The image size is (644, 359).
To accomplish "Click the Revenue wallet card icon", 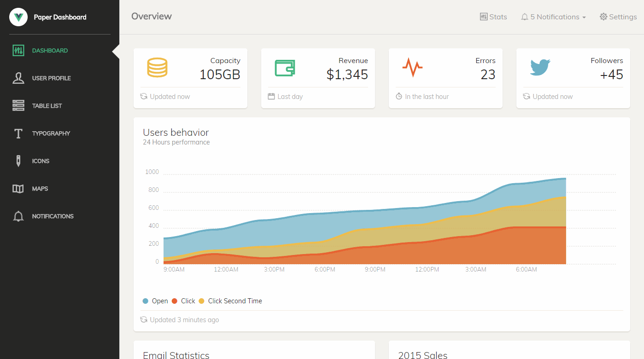I will [285, 68].
